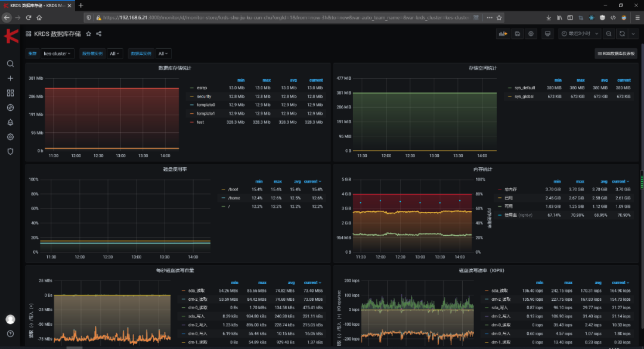Click the test series color swatch

(192, 122)
